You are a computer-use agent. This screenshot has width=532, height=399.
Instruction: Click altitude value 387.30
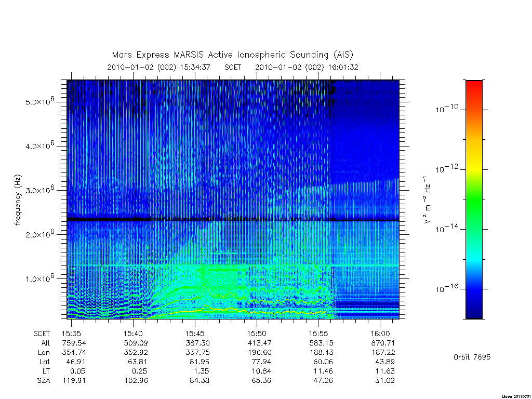(197, 343)
